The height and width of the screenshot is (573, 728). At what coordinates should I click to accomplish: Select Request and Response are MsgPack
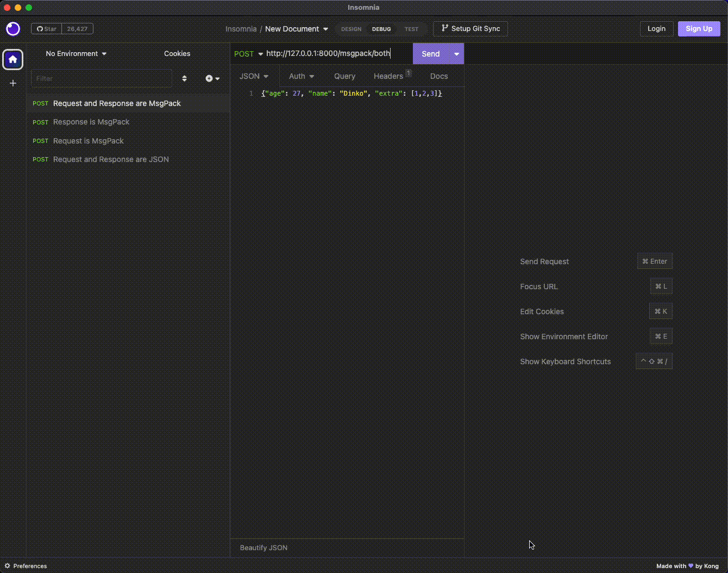click(x=128, y=103)
